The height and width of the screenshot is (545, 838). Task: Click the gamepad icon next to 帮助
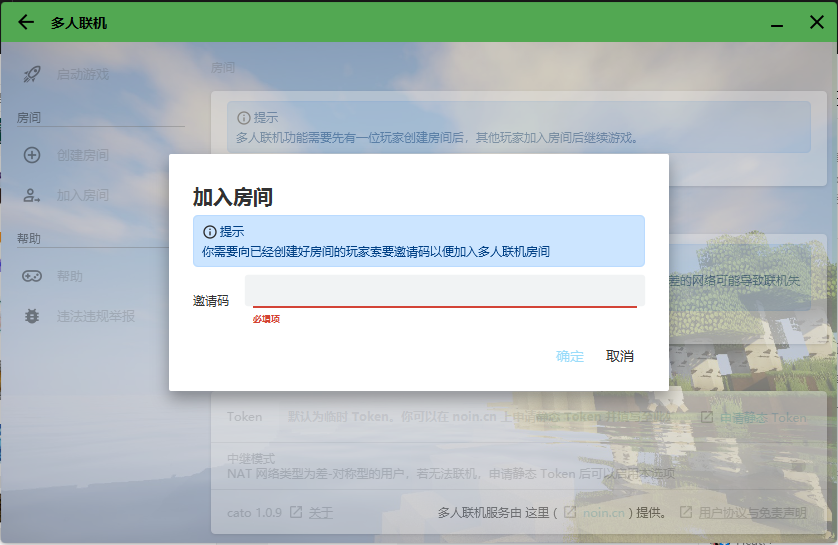pyautogui.click(x=32, y=276)
